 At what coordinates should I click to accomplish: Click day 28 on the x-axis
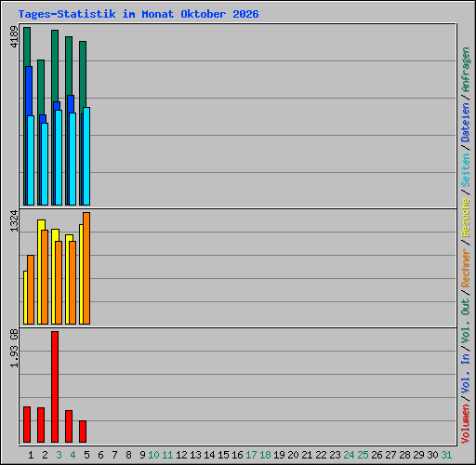[x=404, y=455]
